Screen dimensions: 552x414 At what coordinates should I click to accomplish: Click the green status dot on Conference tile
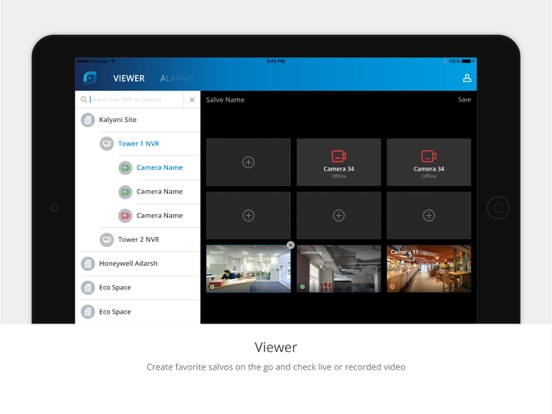(302, 287)
